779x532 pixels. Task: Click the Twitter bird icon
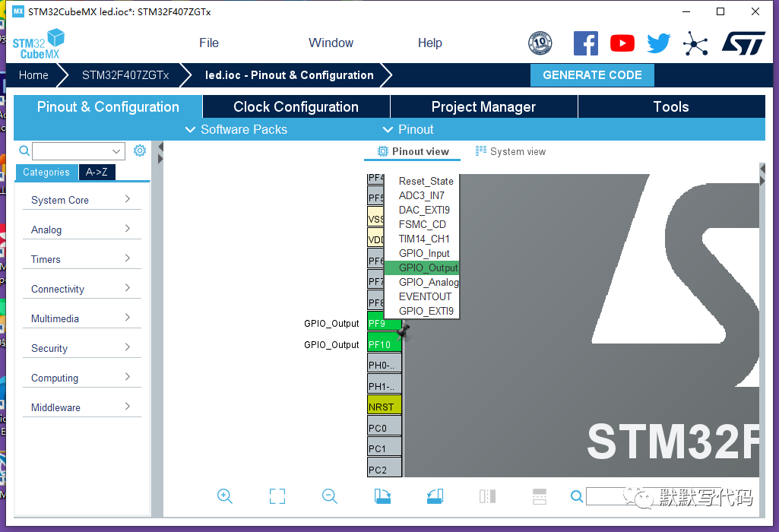point(658,43)
